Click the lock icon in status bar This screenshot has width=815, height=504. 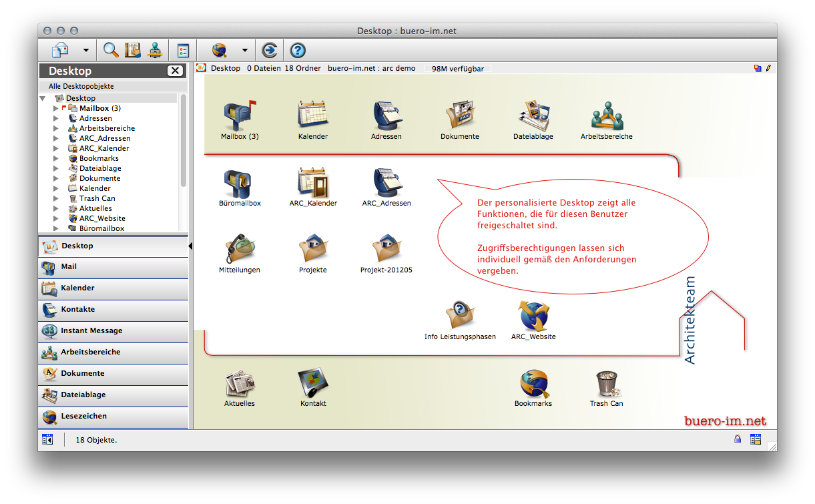point(738,439)
